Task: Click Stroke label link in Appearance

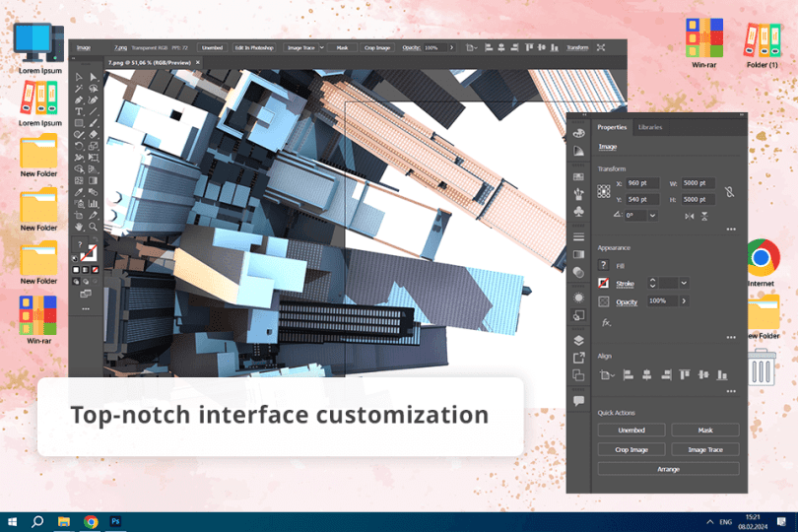Action: (625, 284)
